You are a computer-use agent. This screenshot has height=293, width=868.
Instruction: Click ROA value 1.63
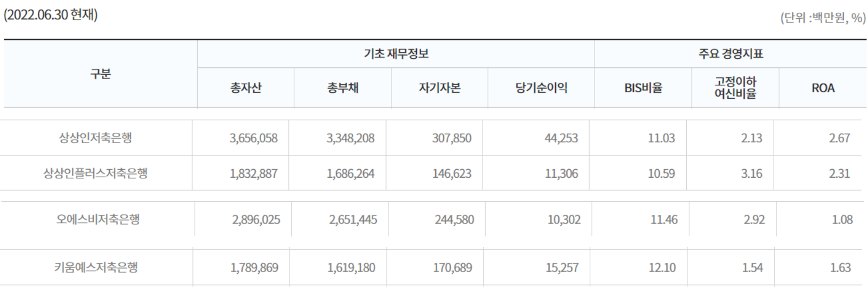pos(840,267)
